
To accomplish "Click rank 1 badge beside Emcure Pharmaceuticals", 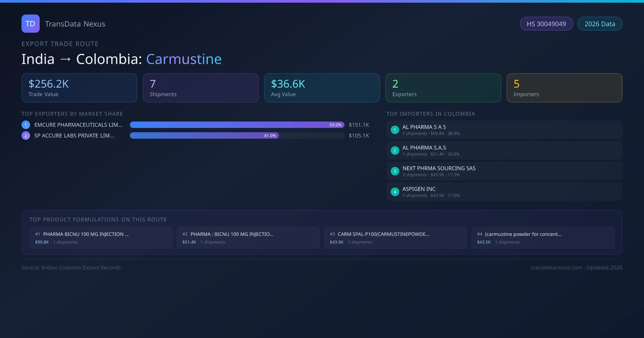I will [26, 125].
